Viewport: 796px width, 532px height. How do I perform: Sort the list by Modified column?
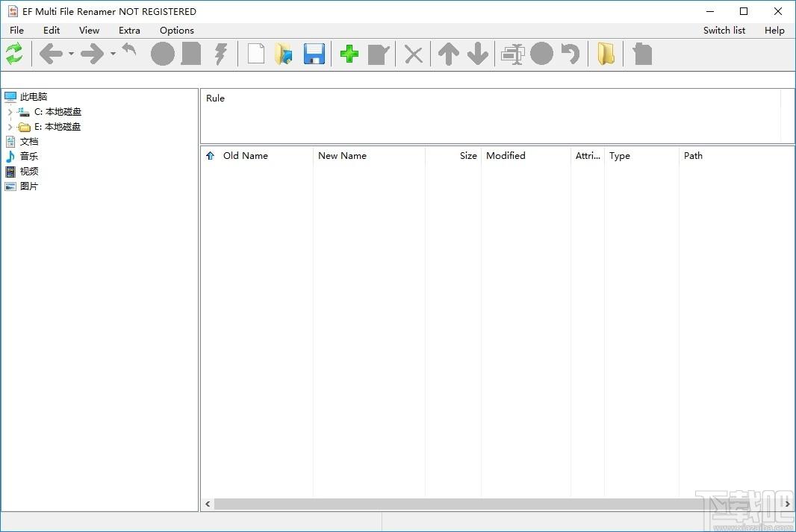coord(506,156)
